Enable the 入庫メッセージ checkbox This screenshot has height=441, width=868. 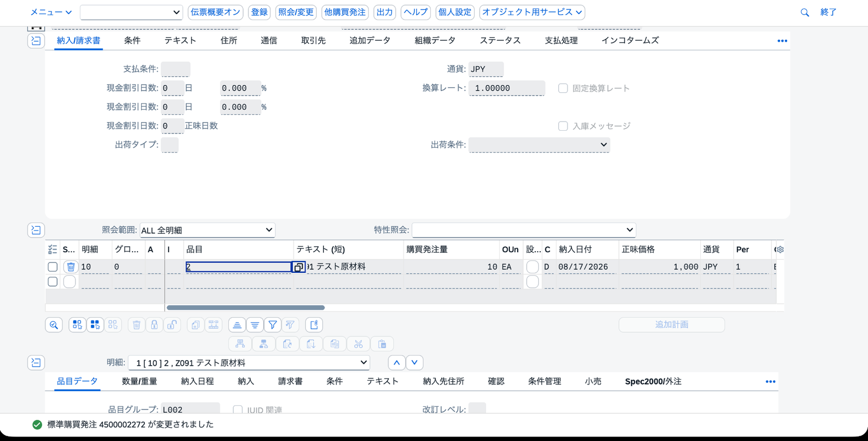pos(563,126)
